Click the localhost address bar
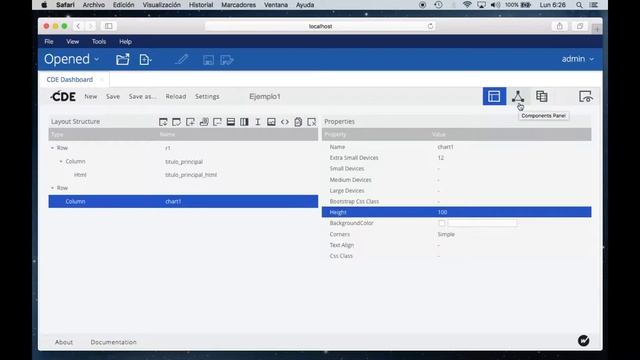This screenshot has height=360, width=640. pyautogui.click(x=320, y=26)
